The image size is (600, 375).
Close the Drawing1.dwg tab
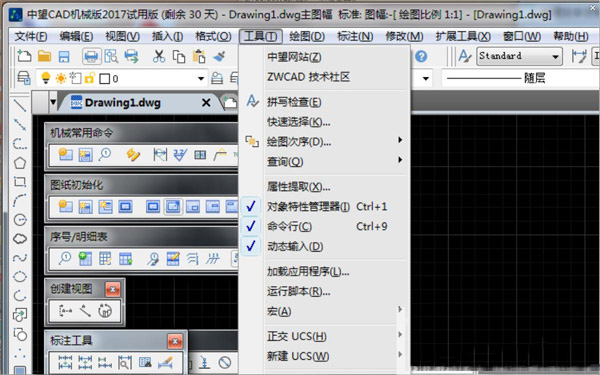click(206, 103)
